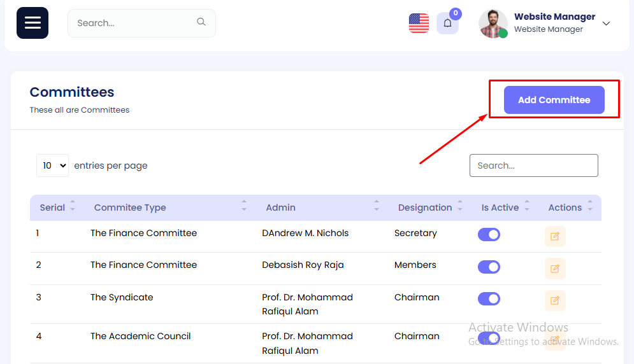Click the Add Committee button
This screenshot has height=364, width=634.
[554, 100]
